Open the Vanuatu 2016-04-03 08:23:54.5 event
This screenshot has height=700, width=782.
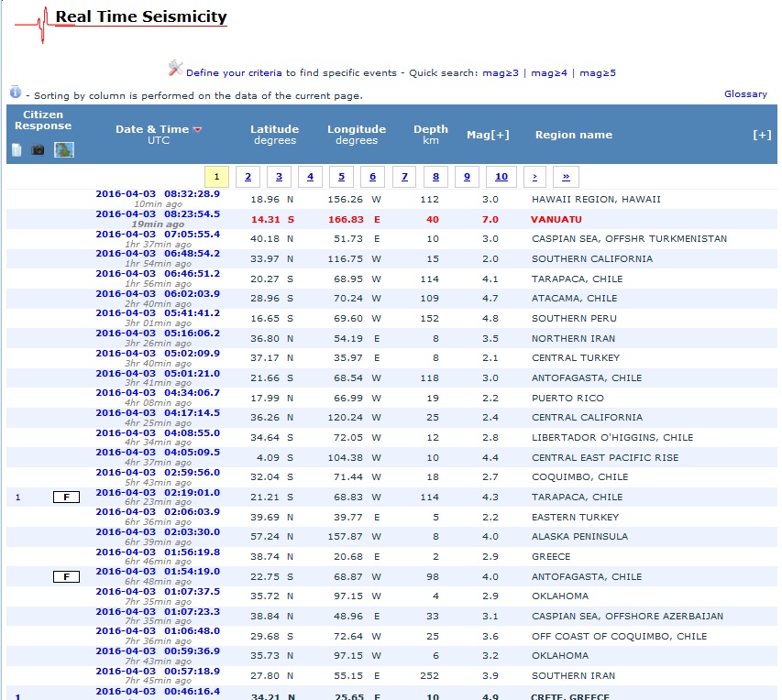point(158,213)
